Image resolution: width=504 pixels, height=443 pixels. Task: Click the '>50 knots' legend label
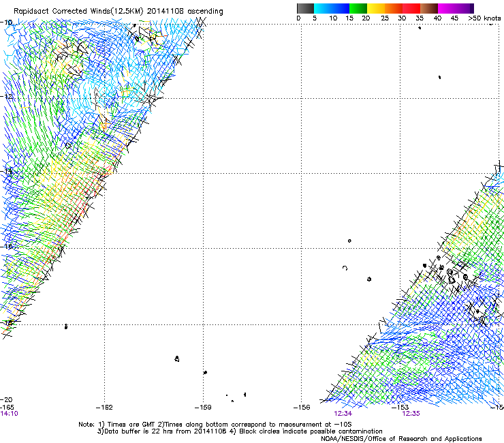pyautogui.click(x=484, y=18)
